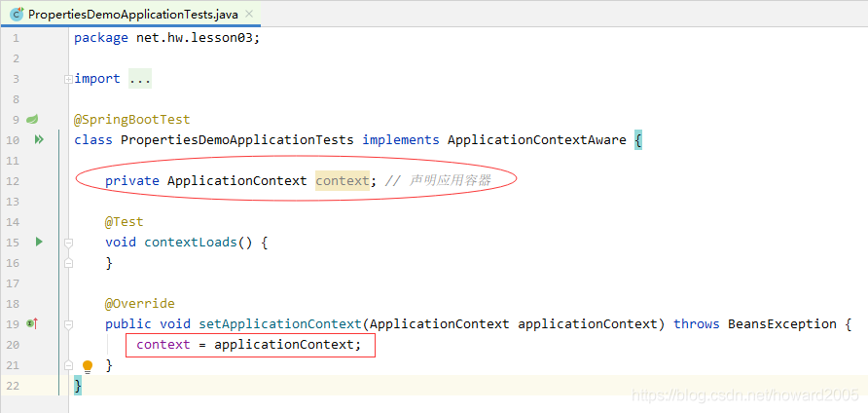The width and height of the screenshot is (868, 413).
Task: Run contextLoads test with green arrow icon
Action: (x=39, y=242)
